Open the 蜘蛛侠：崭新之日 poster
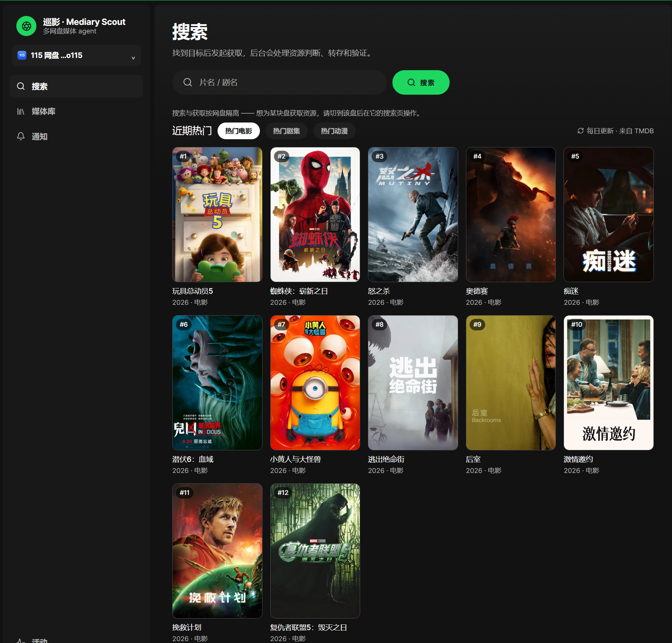The image size is (672, 643). (315, 215)
